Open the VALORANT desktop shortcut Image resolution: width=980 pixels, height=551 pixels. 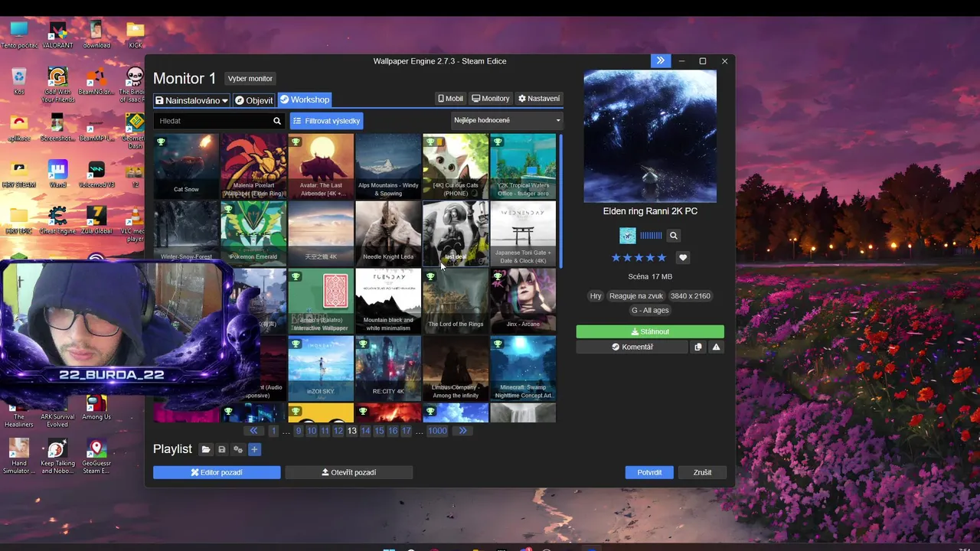click(x=57, y=35)
